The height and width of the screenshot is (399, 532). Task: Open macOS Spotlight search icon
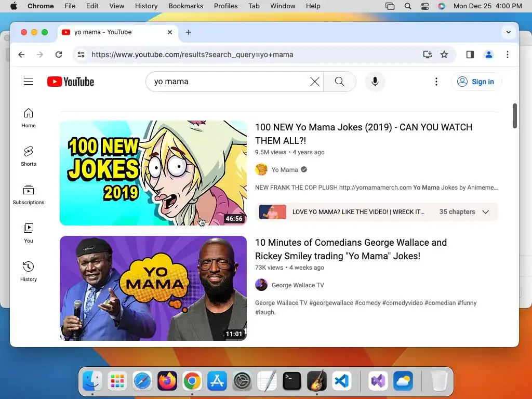tap(408, 6)
